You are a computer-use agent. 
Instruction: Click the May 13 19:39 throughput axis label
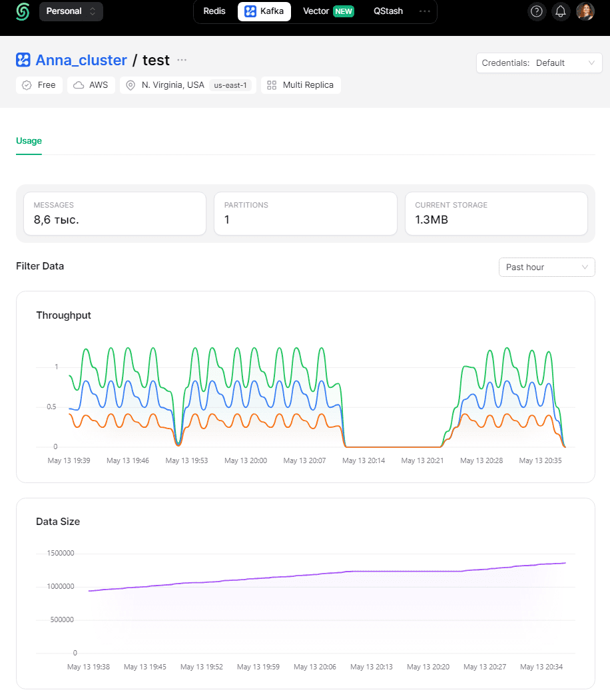(69, 460)
